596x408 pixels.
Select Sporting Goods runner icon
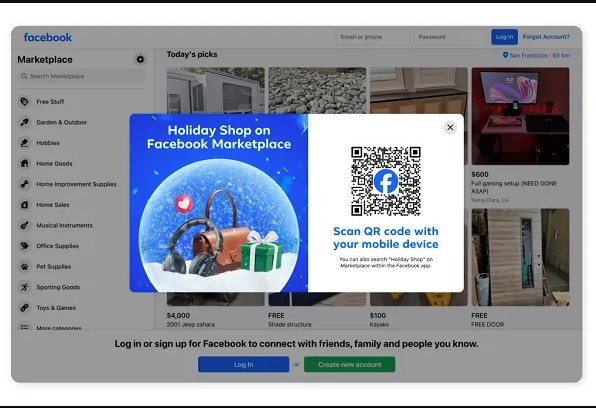25,287
